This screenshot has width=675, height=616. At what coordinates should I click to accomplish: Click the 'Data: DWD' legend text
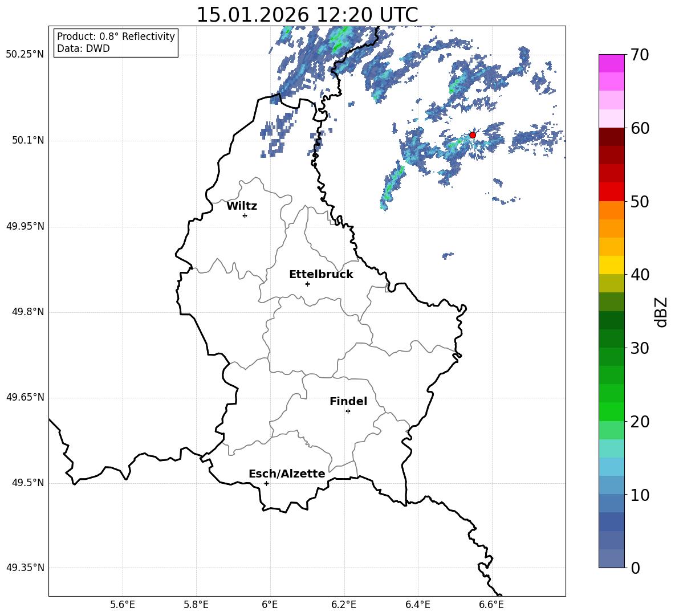pyautogui.click(x=83, y=48)
